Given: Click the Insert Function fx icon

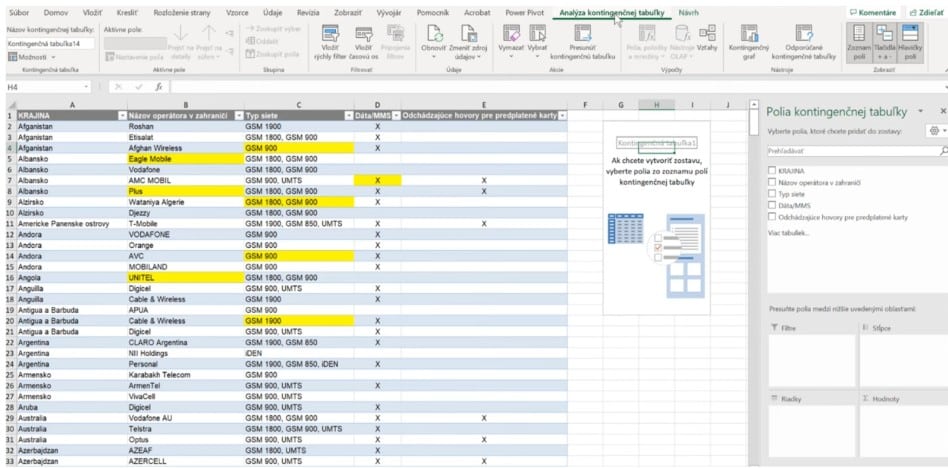Looking at the screenshot, I should 158,87.
